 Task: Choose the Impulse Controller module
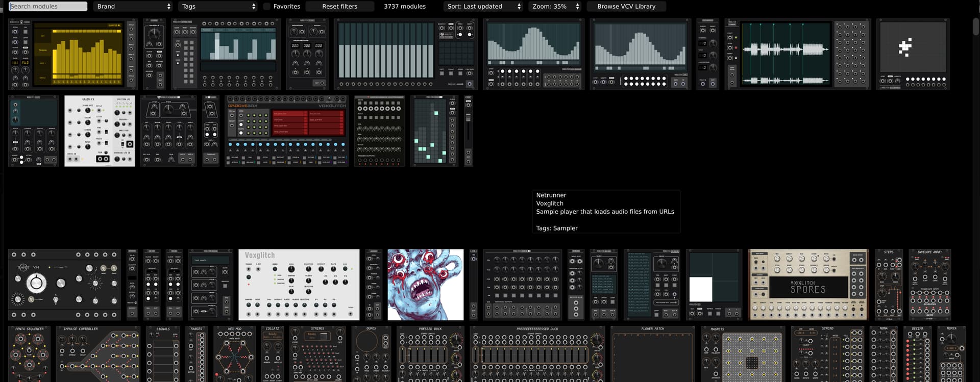coord(97,354)
